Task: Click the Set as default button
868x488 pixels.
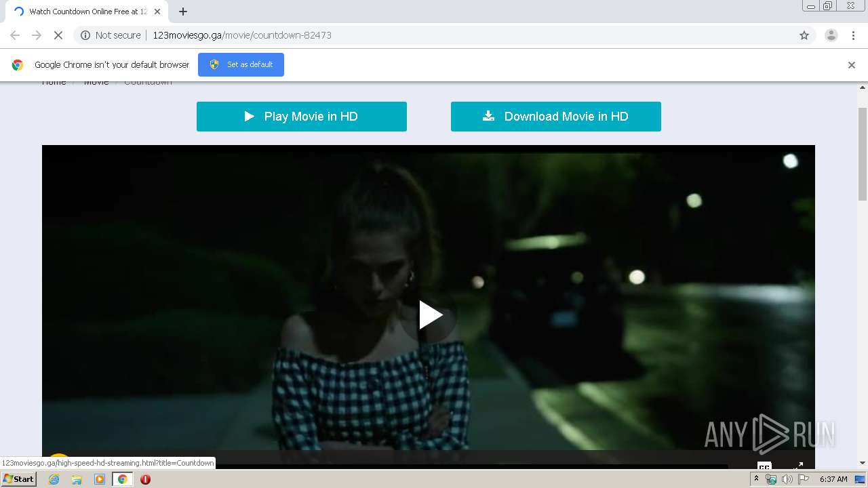Action: 241,64
